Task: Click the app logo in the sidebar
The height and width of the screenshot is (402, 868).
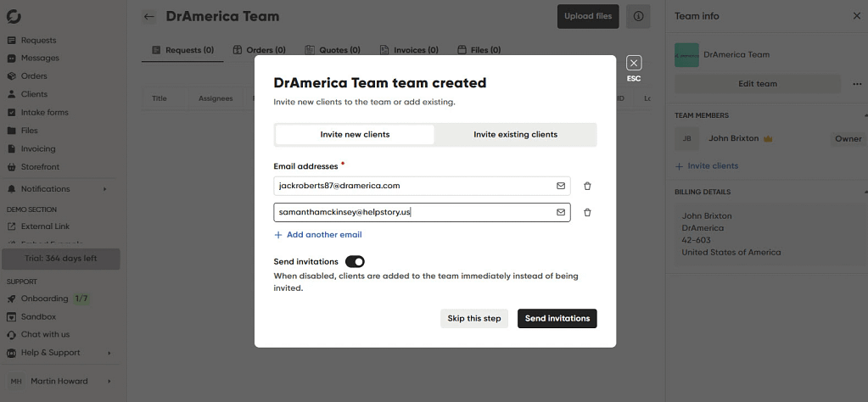Action: click(x=14, y=17)
